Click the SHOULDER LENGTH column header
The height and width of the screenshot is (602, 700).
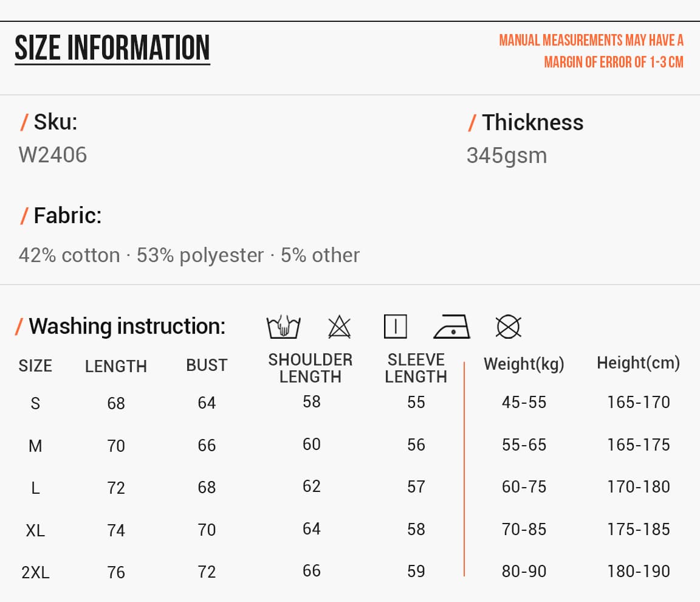[311, 368]
